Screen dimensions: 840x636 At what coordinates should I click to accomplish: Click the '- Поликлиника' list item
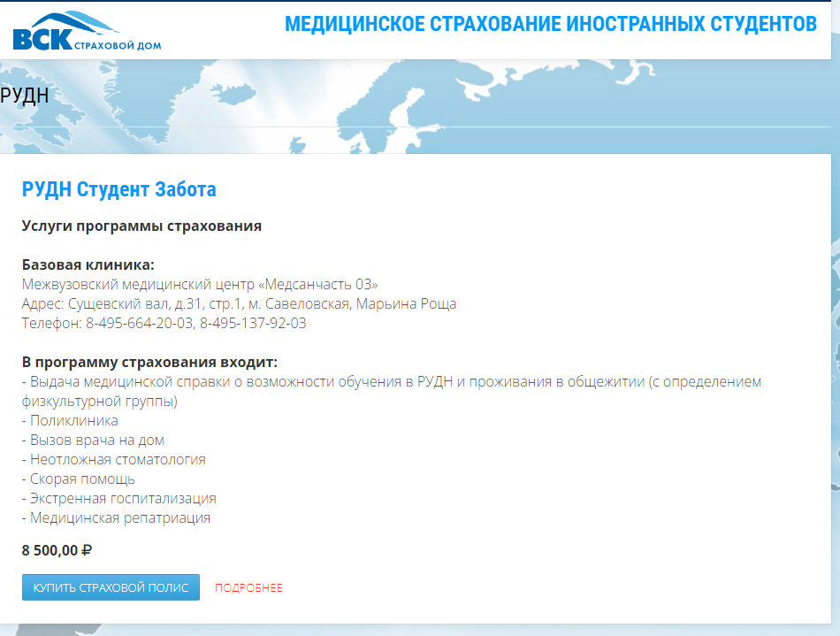(x=70, y=420)
